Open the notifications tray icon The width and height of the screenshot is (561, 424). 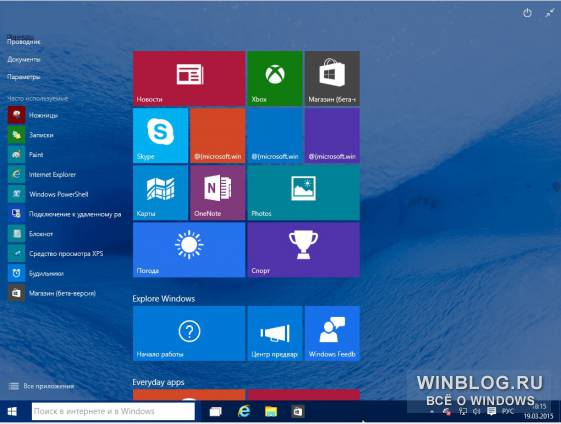tap(492, 411)
